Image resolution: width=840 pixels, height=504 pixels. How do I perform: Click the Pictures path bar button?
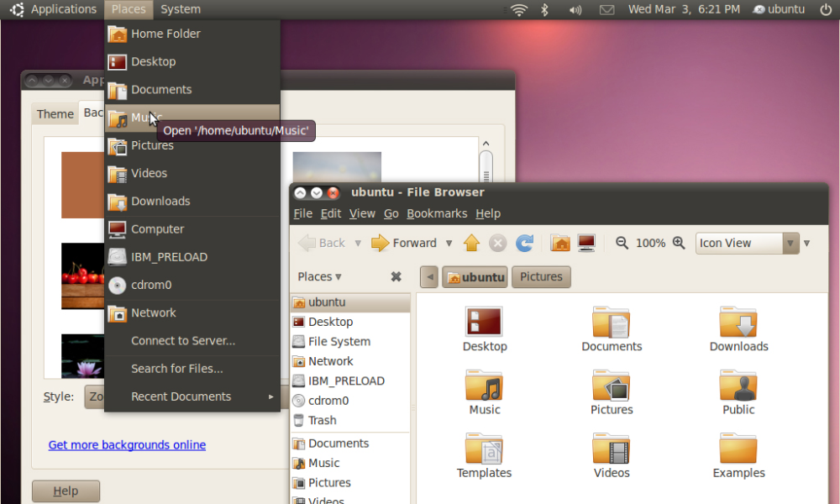(541, 276)
